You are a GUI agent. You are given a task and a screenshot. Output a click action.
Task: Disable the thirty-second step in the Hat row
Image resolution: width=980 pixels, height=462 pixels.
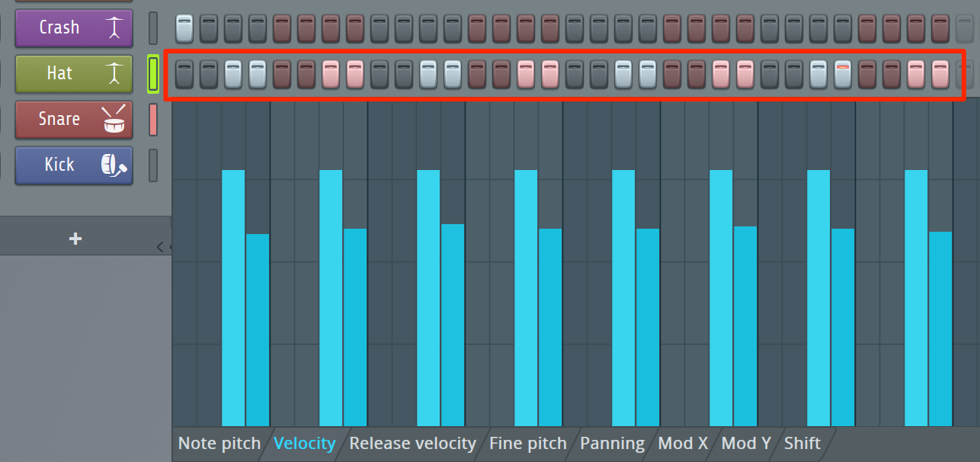tap(940, 74)
